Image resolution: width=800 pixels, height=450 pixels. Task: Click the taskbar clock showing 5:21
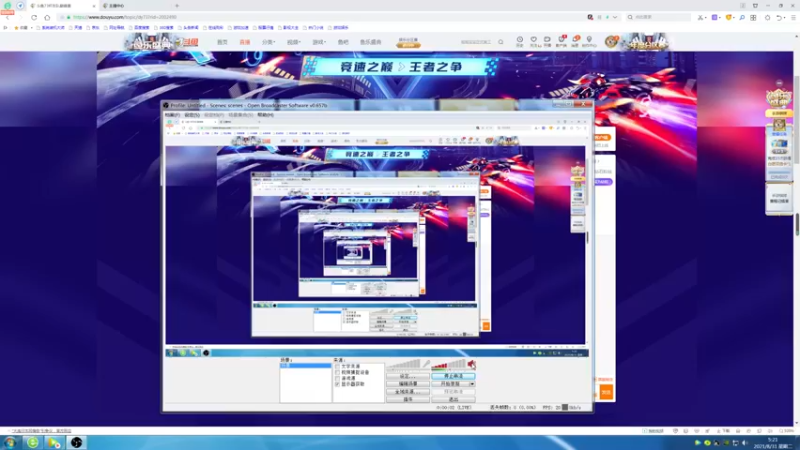(774, 443)
